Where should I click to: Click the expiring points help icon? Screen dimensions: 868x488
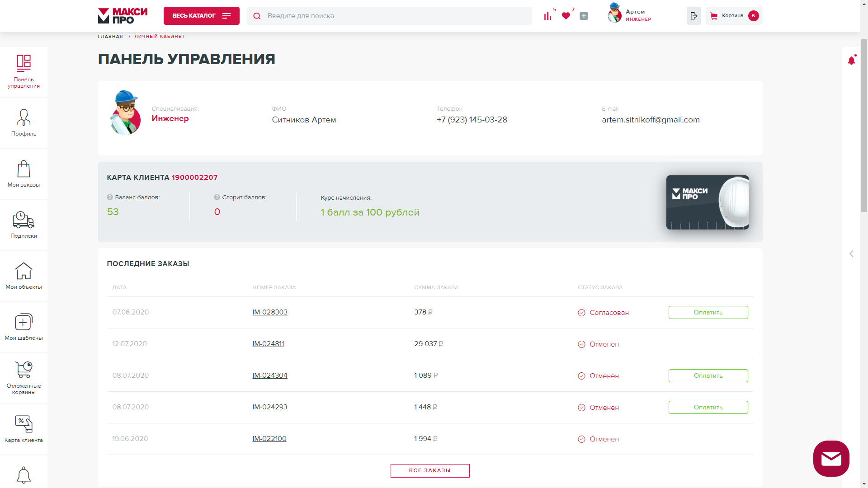point(217,197)
